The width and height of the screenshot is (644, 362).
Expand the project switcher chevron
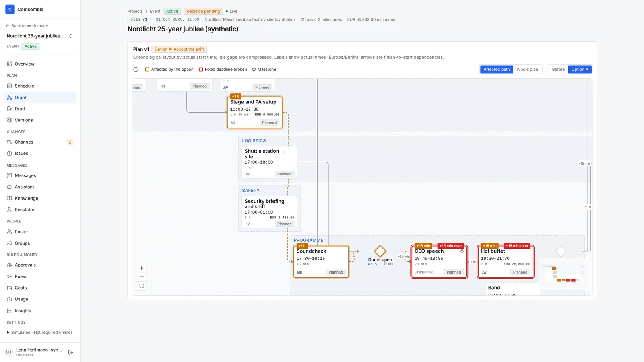pos(71,36)
